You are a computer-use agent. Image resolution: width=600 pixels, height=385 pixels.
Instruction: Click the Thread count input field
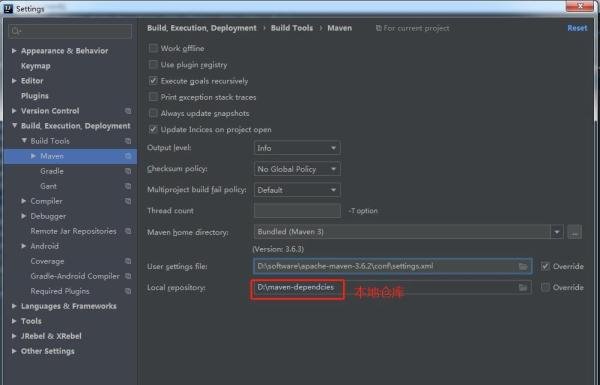point(297,211)
